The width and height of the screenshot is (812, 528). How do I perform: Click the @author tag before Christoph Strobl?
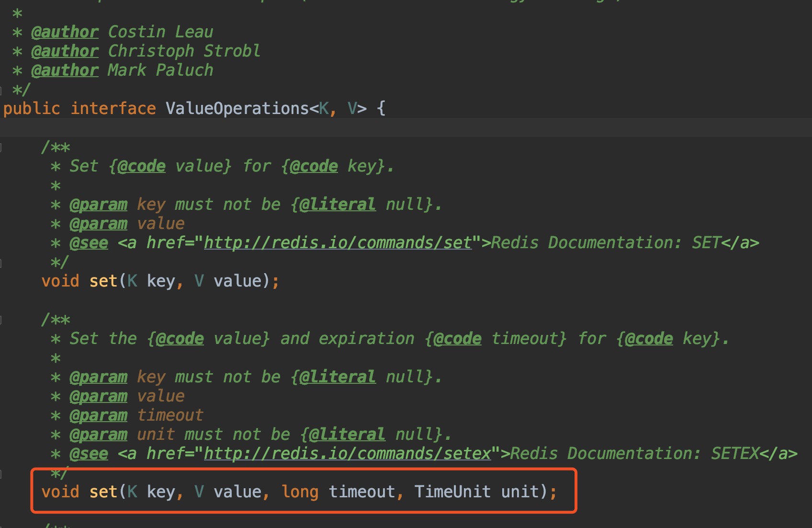(65, 51)
